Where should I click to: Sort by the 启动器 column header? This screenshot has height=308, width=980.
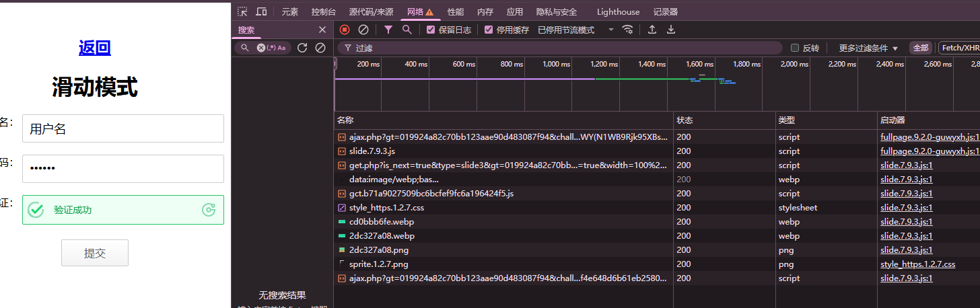929,120
